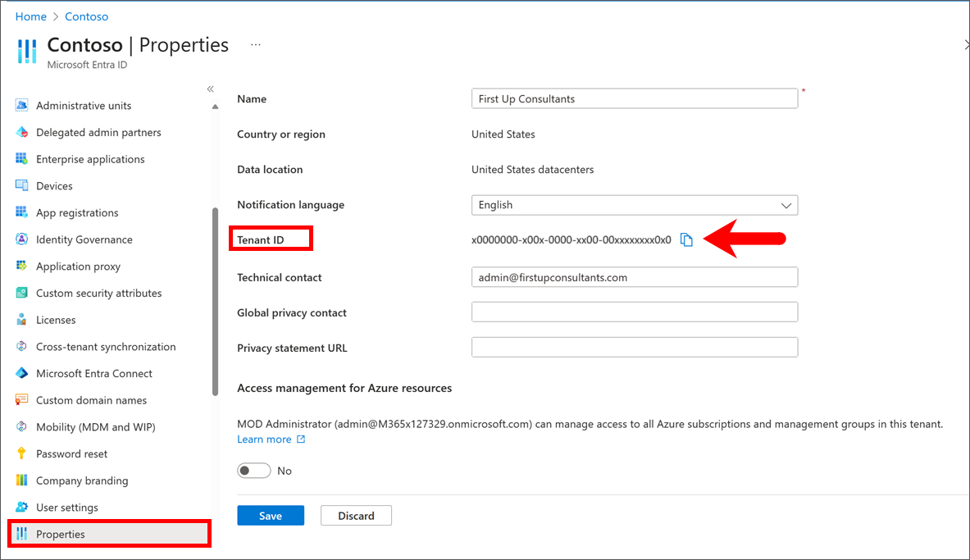Click the Custom security attributes icon
The width and height of the screenshot is (970, 560).
coord(21,293)
